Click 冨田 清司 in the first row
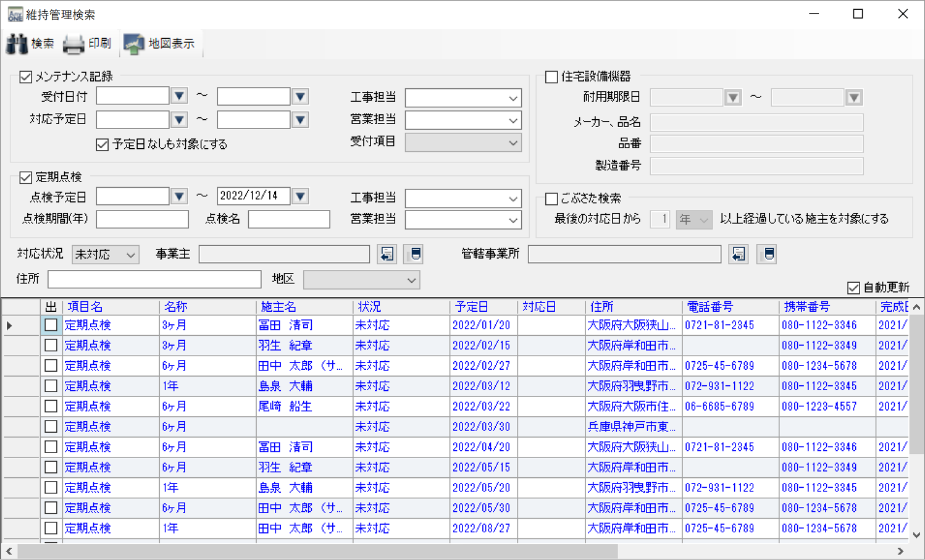 coord(285,325)
